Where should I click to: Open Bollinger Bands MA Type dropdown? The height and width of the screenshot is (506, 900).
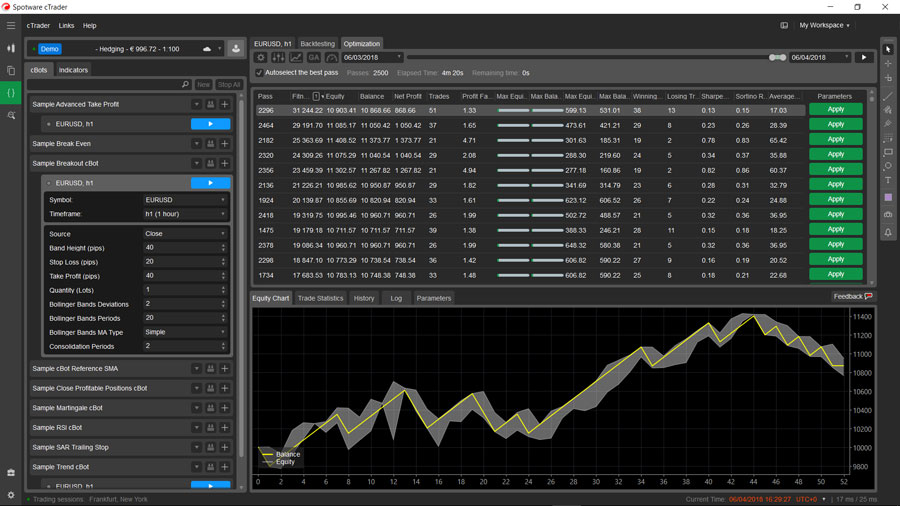point(185,332)
